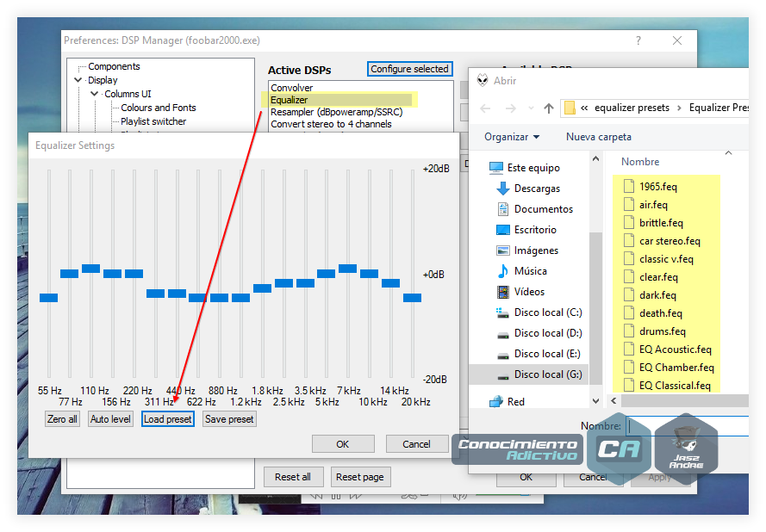Collapse the Display tree branch

(78, 79)
